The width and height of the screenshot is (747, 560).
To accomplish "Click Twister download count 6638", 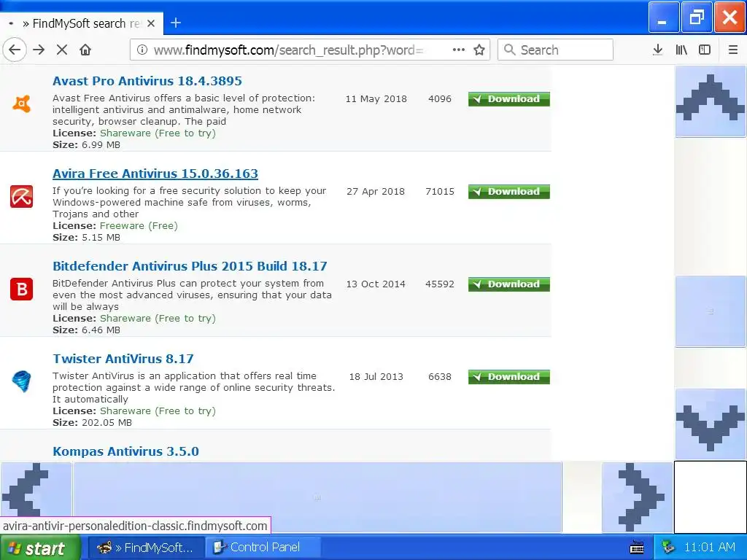I will pos(440,377).
